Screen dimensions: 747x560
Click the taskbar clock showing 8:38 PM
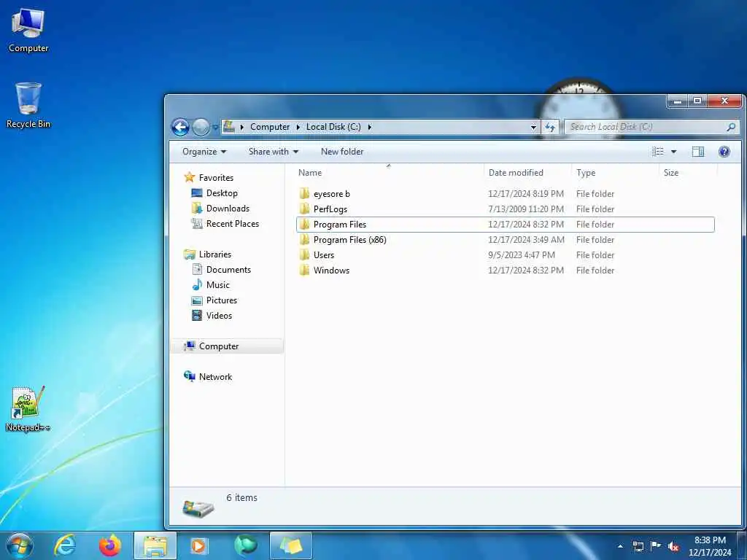(x=710, y=546)
